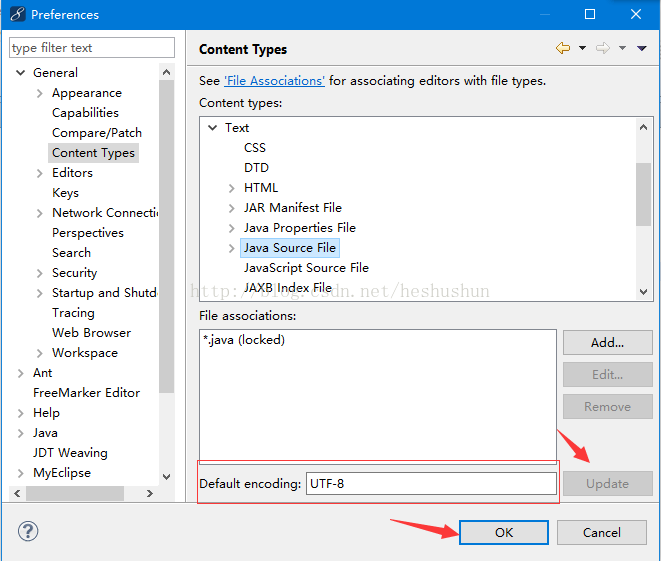661x561 pixels.
Task: Open the forward history dropdown arrow
Action: tap(622, 48)
